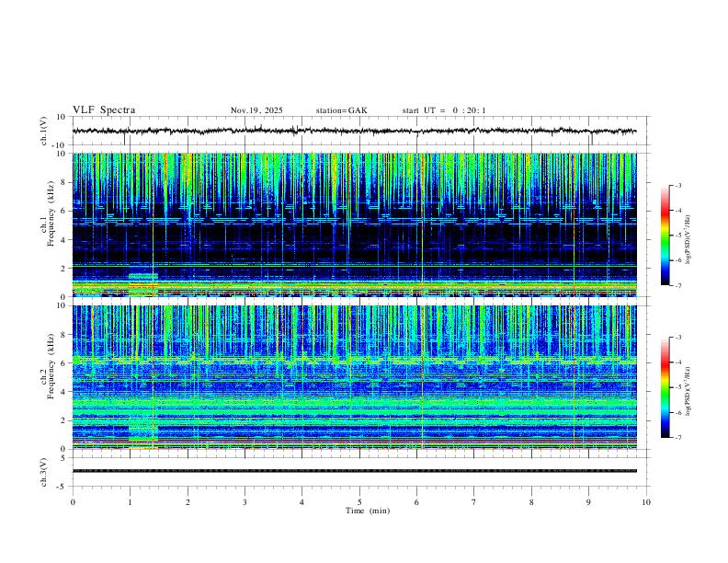
Task: Click time axis tick label '9'
Action: point(588,502)
